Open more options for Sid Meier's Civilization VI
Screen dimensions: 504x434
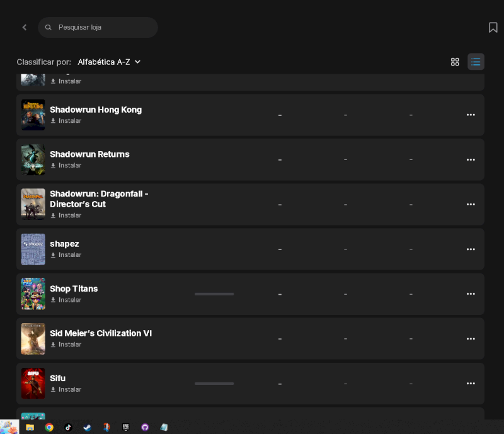point(471,339)
